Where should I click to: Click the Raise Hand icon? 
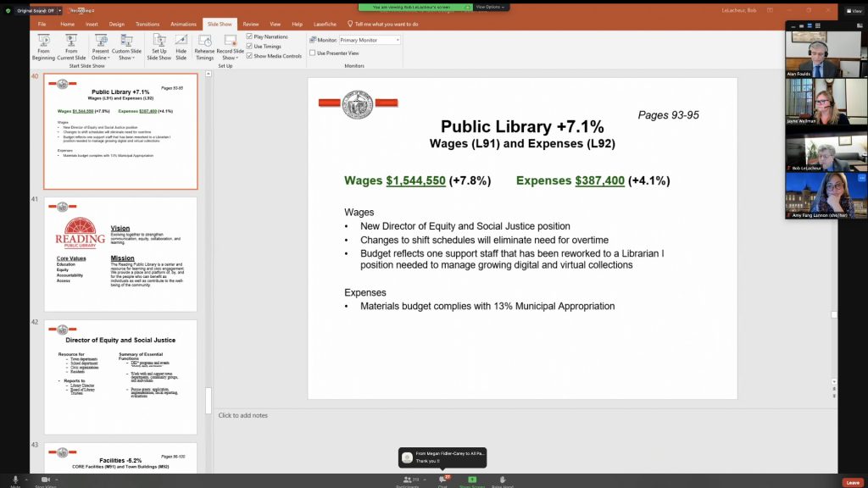502,480
